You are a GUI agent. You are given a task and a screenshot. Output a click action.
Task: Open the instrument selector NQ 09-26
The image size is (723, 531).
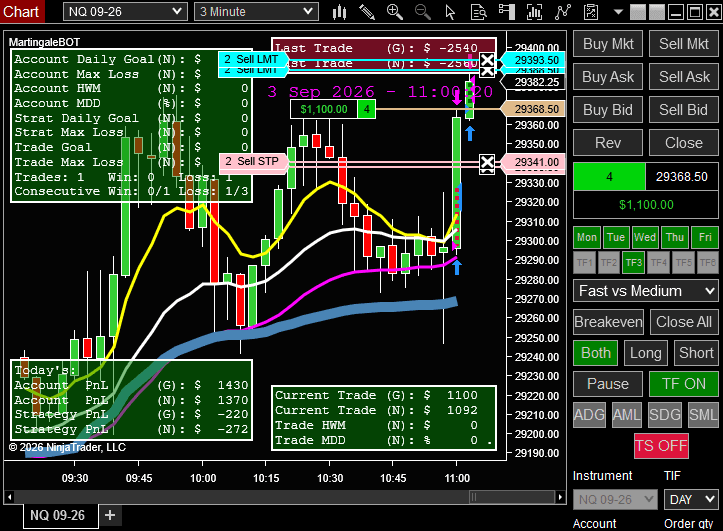click(125, 12)
